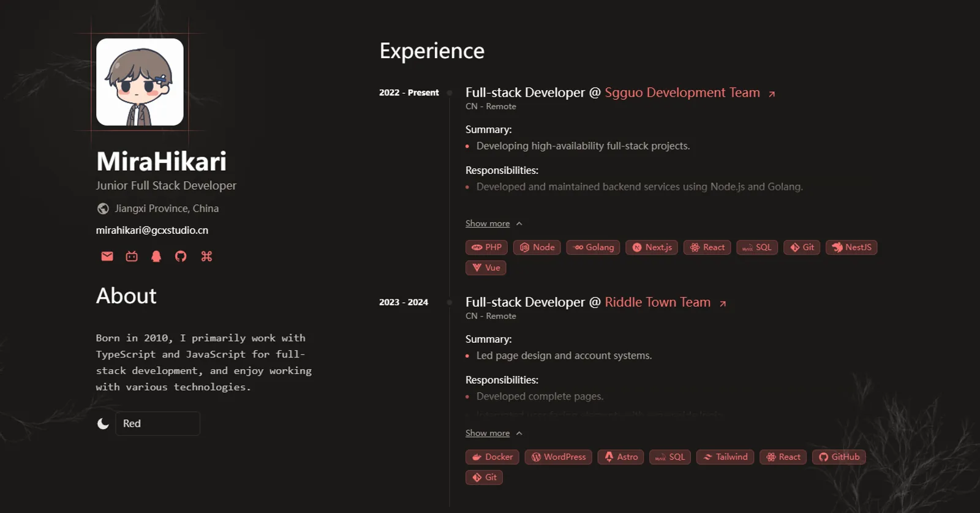
Task: Click the external arrow beside Riddle Town Team
Action: (x=723, y=304)
